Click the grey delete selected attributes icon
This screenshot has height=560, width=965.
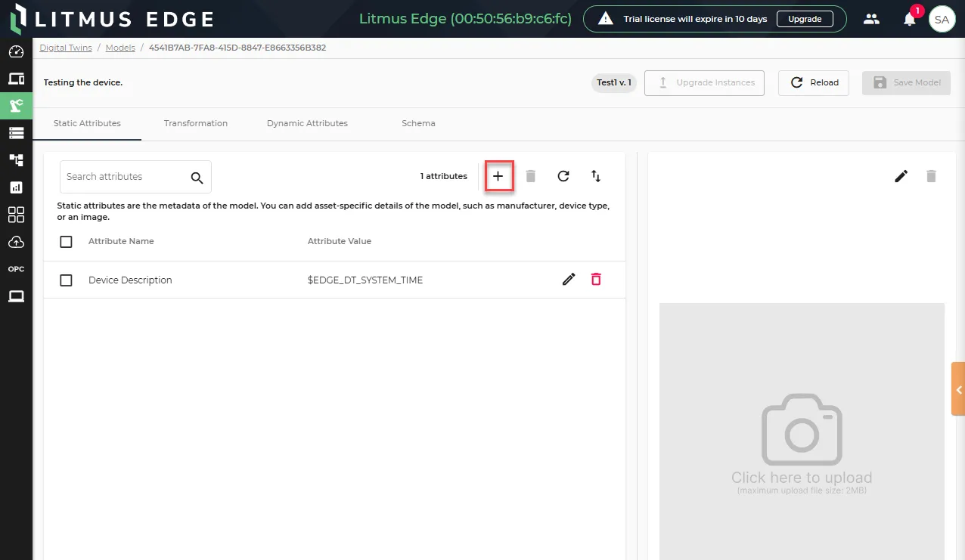point(531,176)
